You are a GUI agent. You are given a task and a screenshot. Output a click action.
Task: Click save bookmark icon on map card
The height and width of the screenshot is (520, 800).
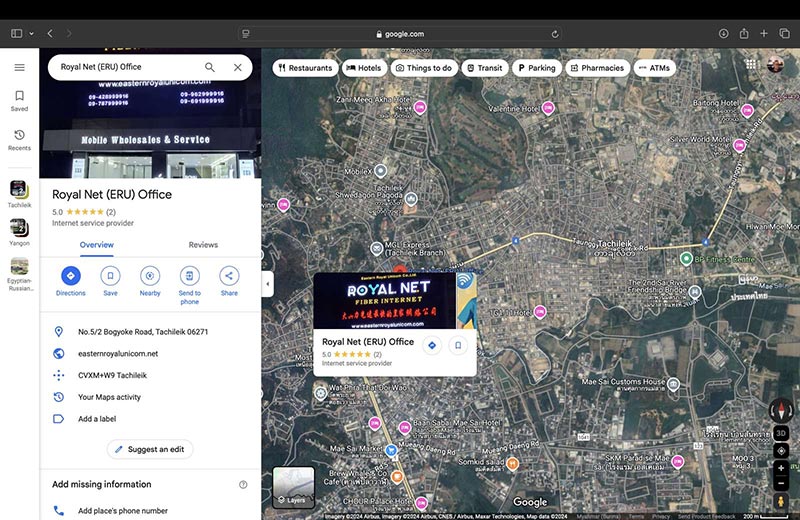458,345
